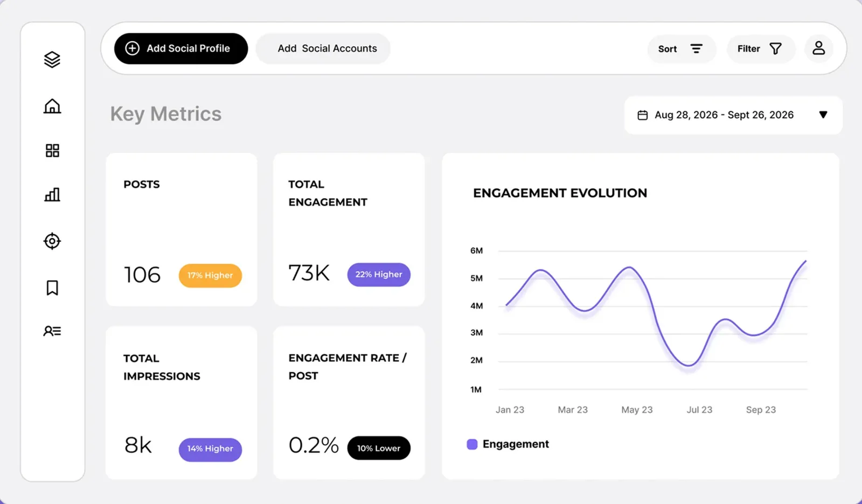Open the user list contacts icon
The height and width of the screenshot is (504, 862).
coord(52,331)
